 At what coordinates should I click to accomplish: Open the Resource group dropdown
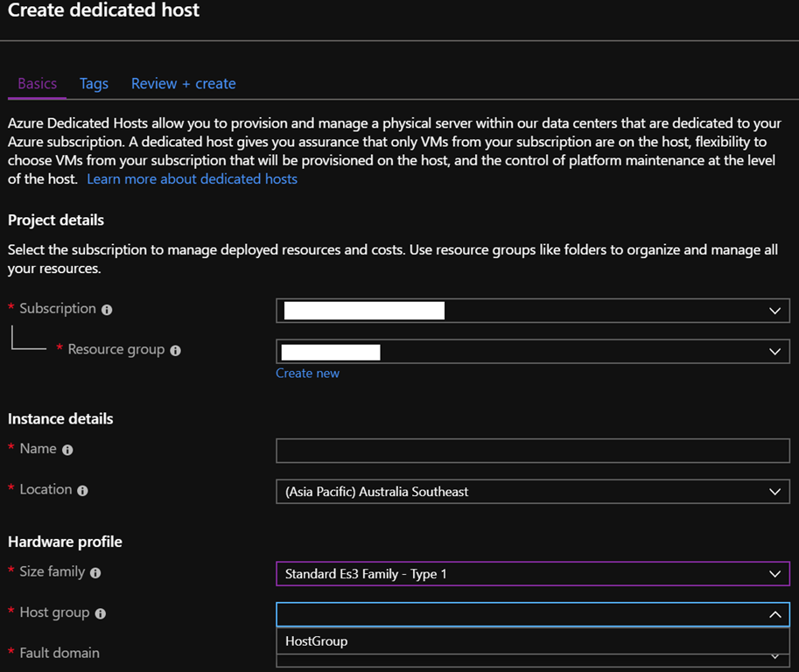pyautogui.click(x=774, y=352)
